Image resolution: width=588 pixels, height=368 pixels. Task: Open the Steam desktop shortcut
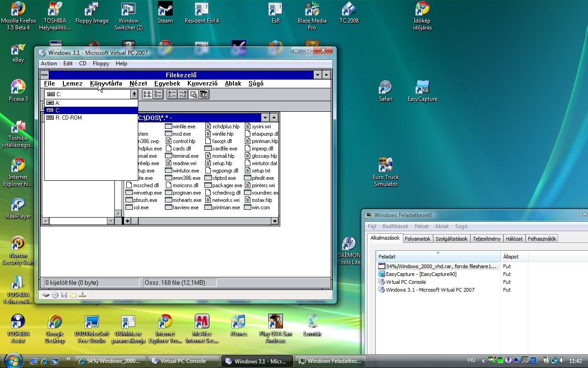point(165,13)
